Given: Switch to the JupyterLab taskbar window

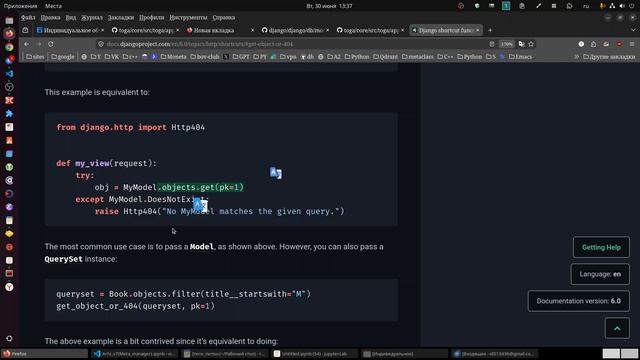Looking at the screenshot, I should pyautogui.click(x=315, y=354).
